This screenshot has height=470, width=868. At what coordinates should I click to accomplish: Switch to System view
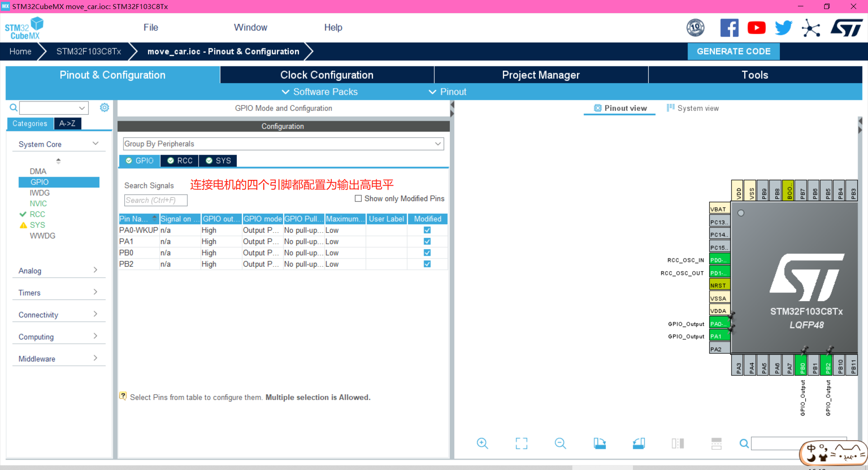[x=693, y=108]
